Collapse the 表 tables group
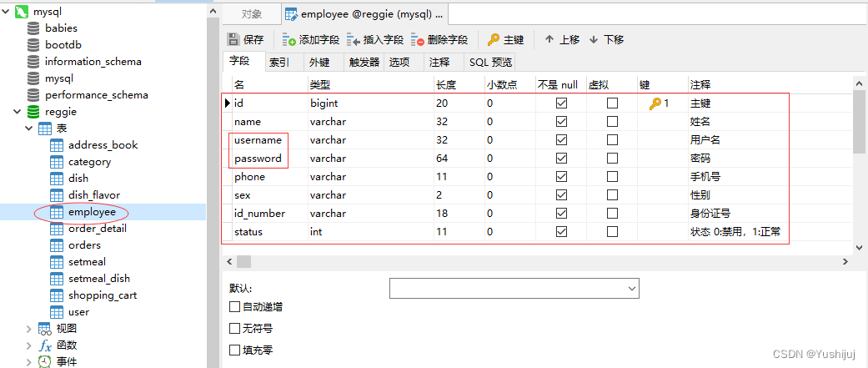The width and height of the screenshot is (868, 368). point(29,129)
